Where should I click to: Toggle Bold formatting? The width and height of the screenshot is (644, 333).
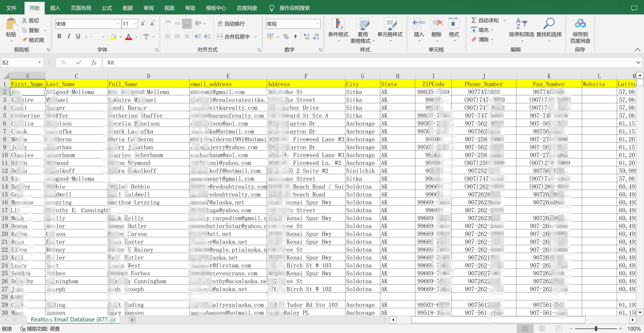tap(59, 37)
